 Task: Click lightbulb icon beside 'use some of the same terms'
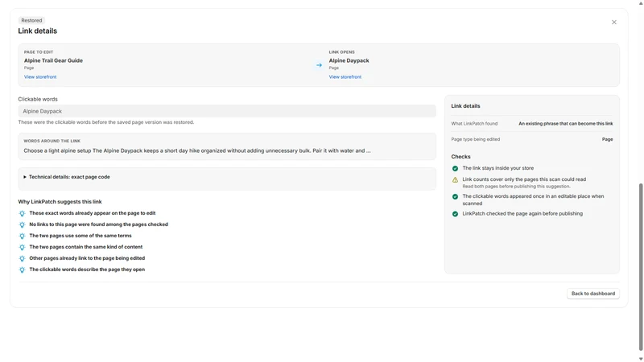pos(23,236)
